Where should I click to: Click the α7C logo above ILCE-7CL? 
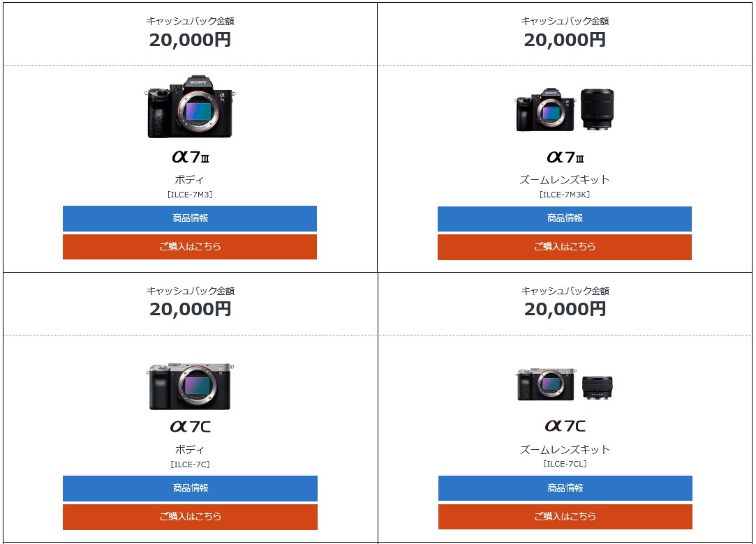coord(565,426)
